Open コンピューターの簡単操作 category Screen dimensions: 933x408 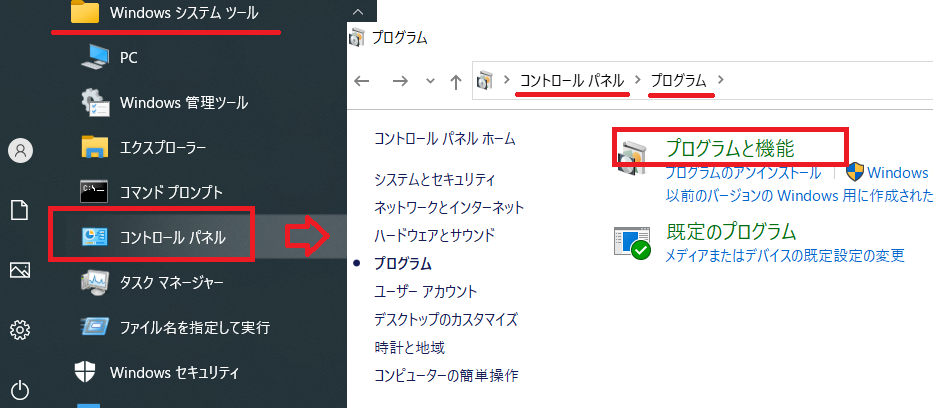[x=446, y=376]
